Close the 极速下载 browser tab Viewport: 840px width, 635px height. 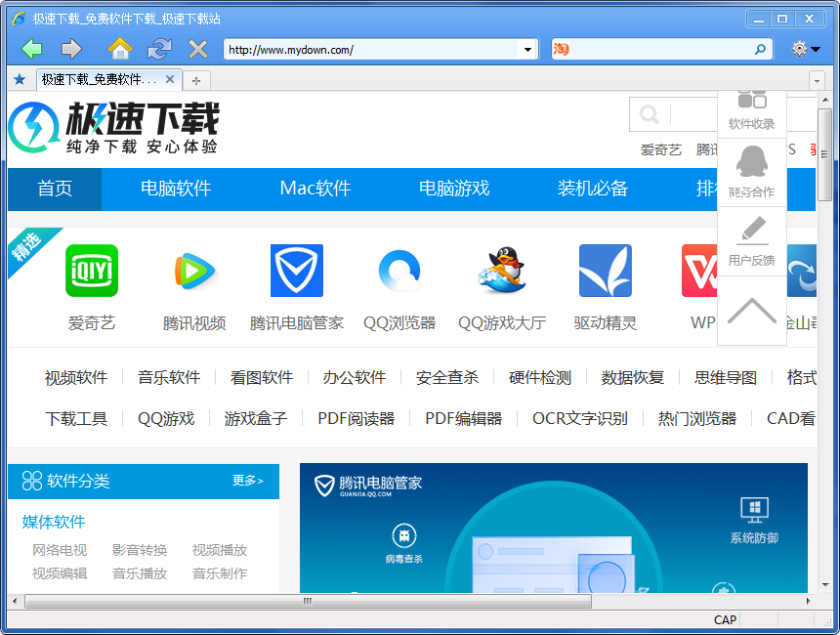tap(170, 80)
